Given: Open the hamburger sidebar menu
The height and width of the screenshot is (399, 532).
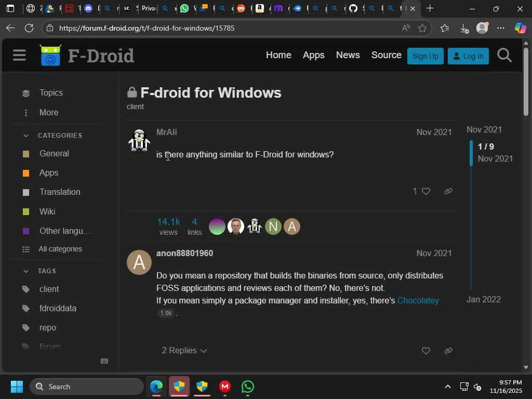Looking at the screenshot, I should (x=19, y=55).
